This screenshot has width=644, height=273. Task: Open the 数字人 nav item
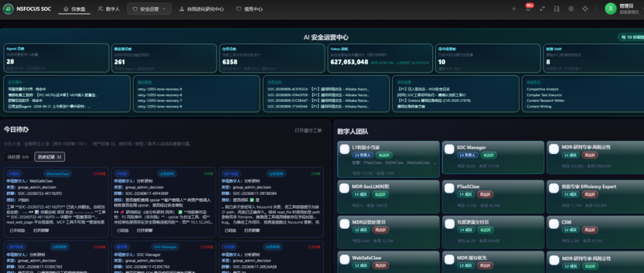point(109,8)
